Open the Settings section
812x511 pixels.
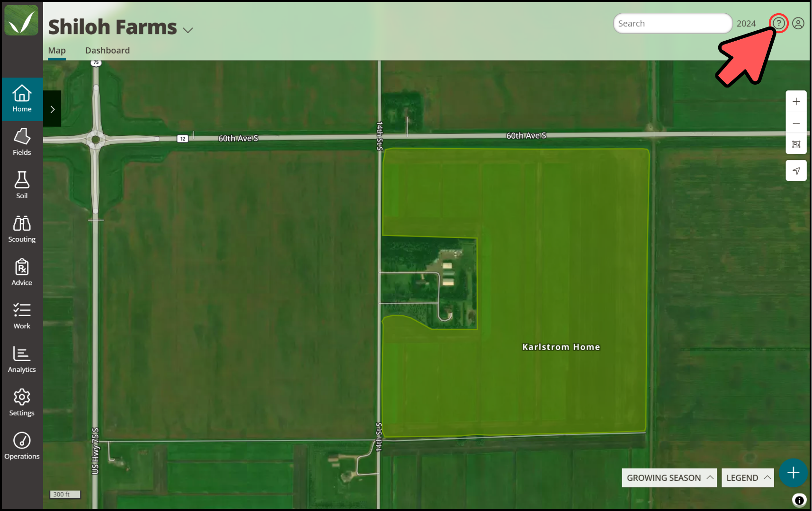point(22,403)
